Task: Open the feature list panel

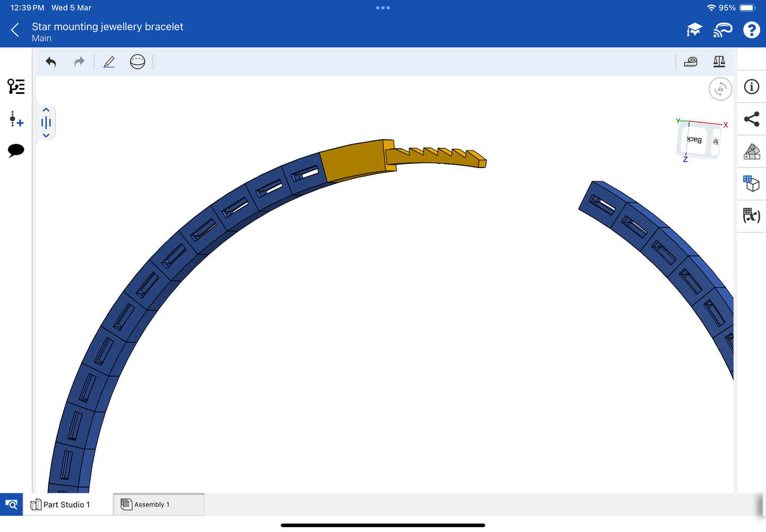Action: pyautogui.click(x=16, y=86)
